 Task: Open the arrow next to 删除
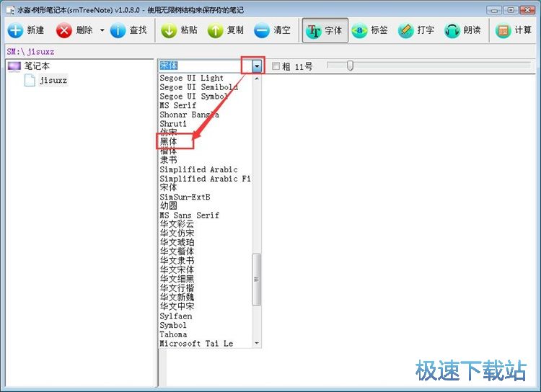click(102, 30)
